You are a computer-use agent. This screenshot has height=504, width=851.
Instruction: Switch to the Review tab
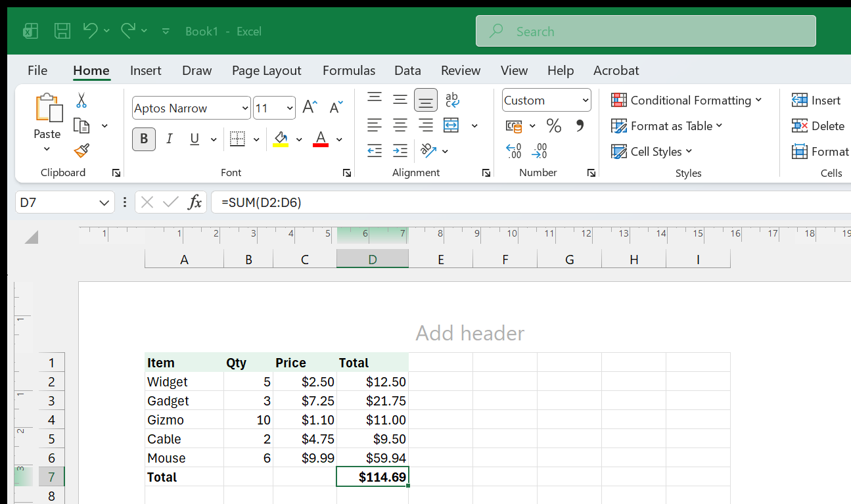461,70
